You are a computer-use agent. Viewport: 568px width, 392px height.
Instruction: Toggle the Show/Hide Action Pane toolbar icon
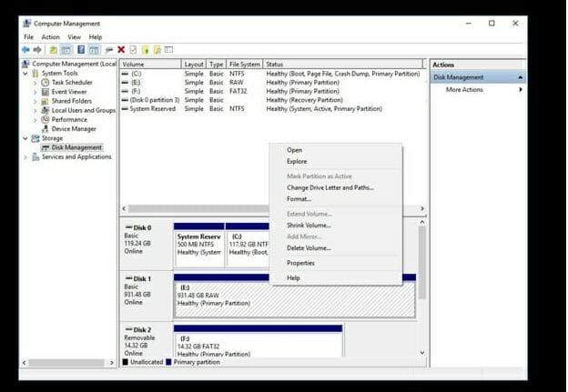pyautogui.click(x=94, y=50)
